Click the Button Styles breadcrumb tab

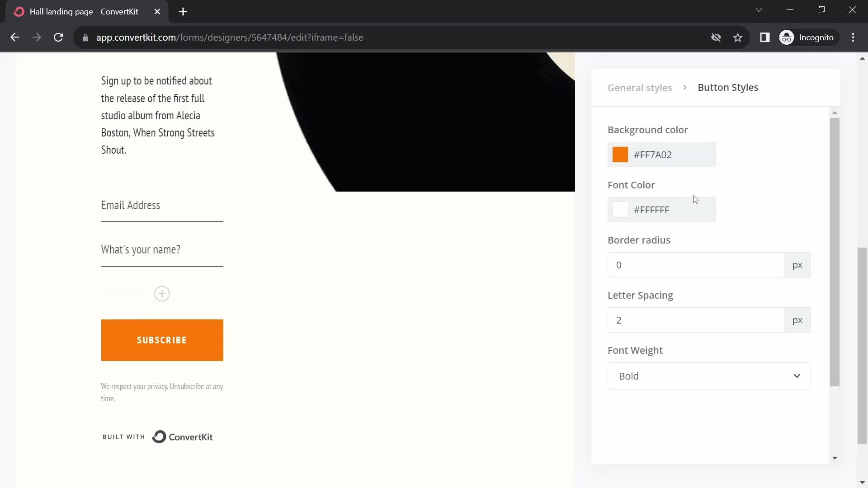728,87
